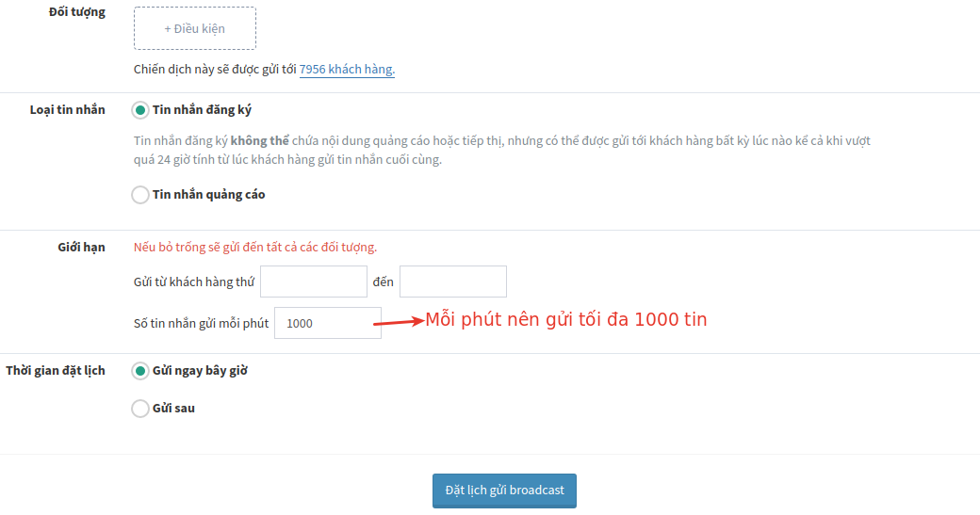Choose the Tin nhắn quảng cáo radio option
This screenshot has height=515, width=980.
(x=140, y=195)
